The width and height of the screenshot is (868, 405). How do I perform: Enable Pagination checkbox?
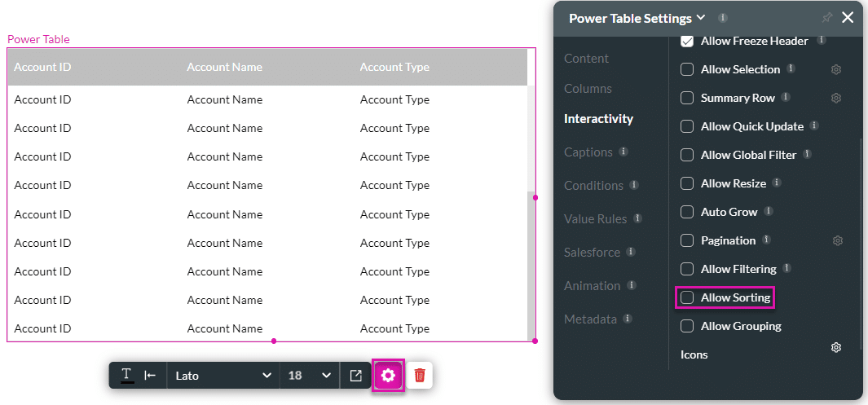[687, 240]
